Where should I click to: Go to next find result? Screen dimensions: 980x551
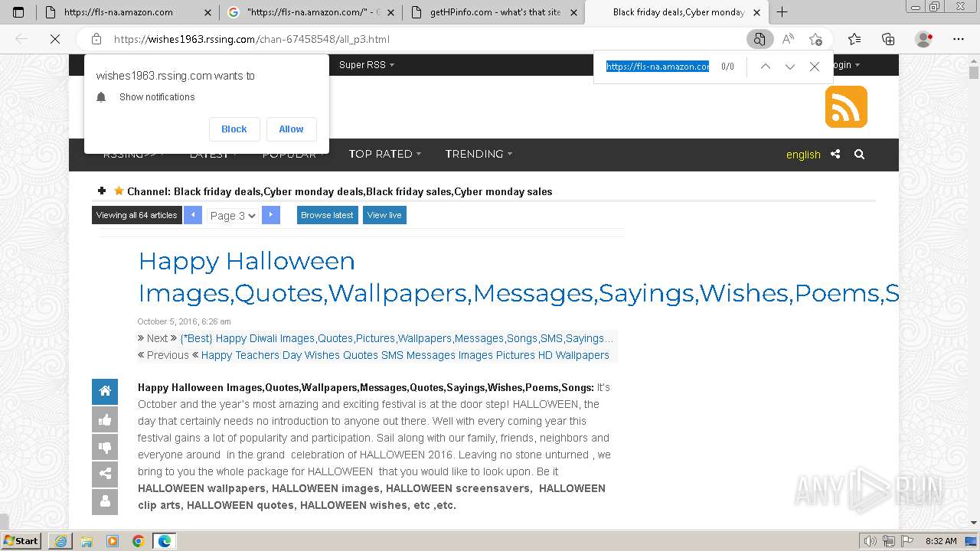[x=790, y=67]
